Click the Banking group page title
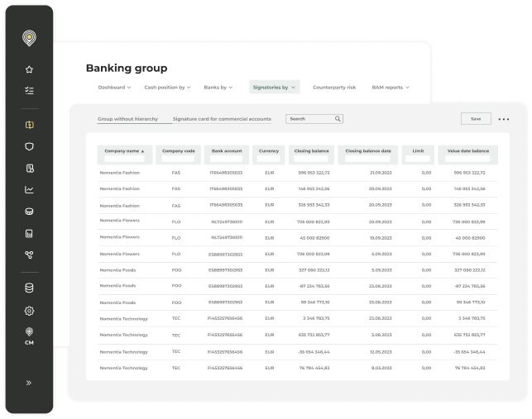The image size is (532, 419). (127, 68)
